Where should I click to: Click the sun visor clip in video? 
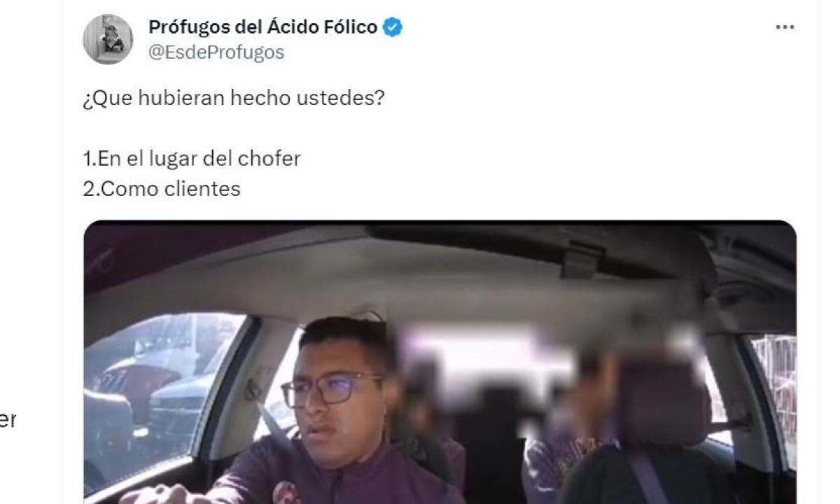[x=582, y=260]
